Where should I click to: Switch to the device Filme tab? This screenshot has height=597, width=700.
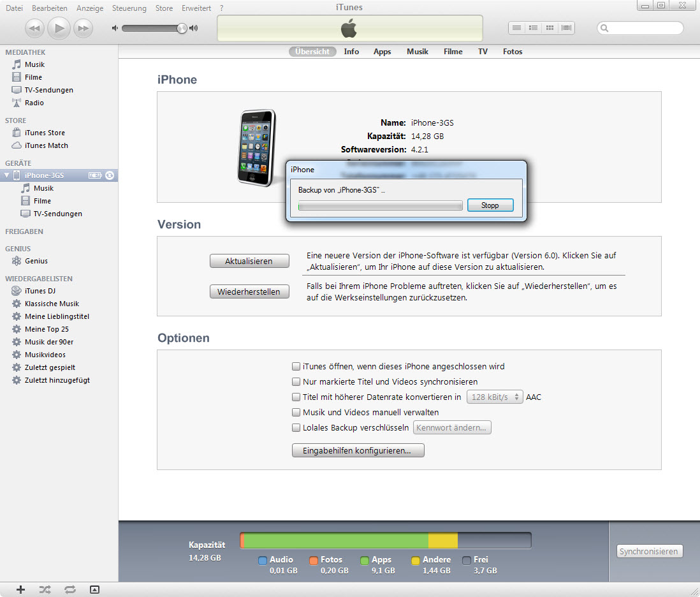click(453, 52)
